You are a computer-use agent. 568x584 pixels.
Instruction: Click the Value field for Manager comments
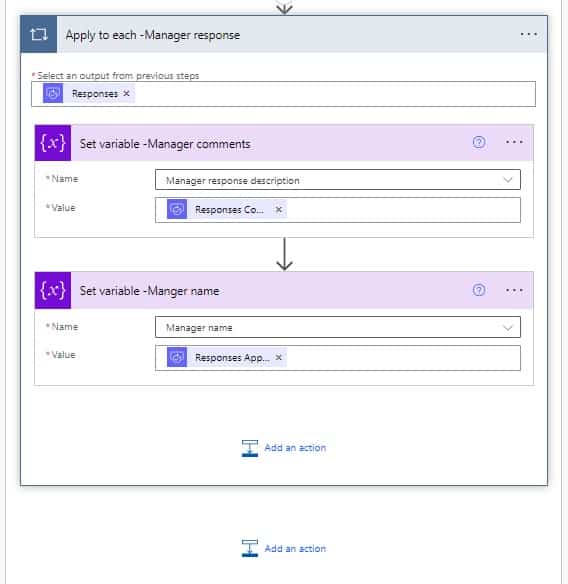pyautogui.click(x=338, y=210)
